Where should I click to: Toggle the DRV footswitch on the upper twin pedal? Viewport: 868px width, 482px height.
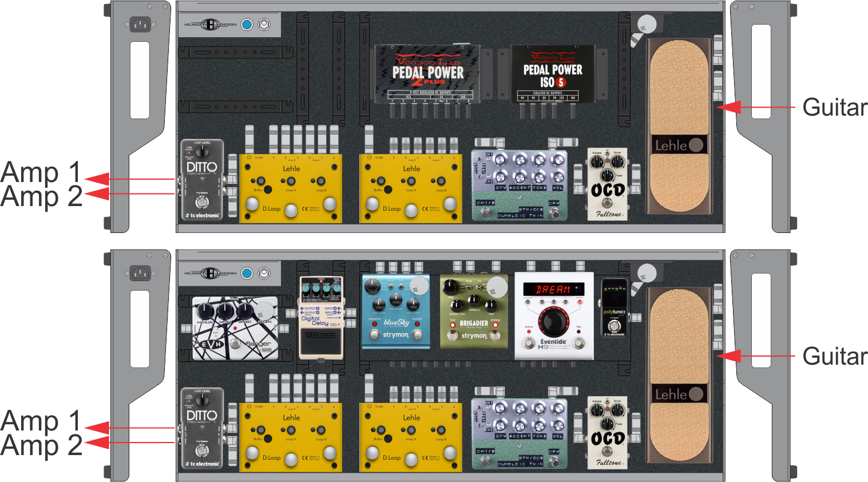click(x=554, y=213)
